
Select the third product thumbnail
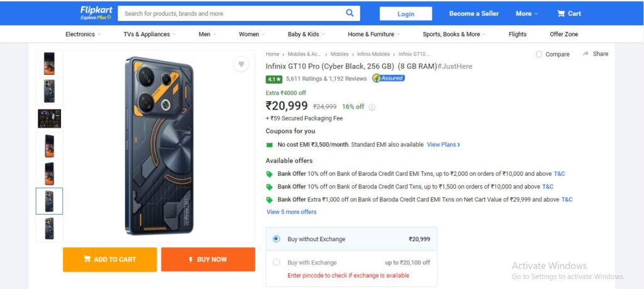(49, 118)
